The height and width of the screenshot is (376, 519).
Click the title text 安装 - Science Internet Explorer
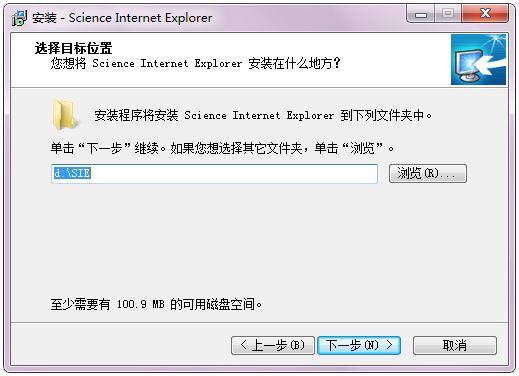pyautogui.click(x=122, y=18)
